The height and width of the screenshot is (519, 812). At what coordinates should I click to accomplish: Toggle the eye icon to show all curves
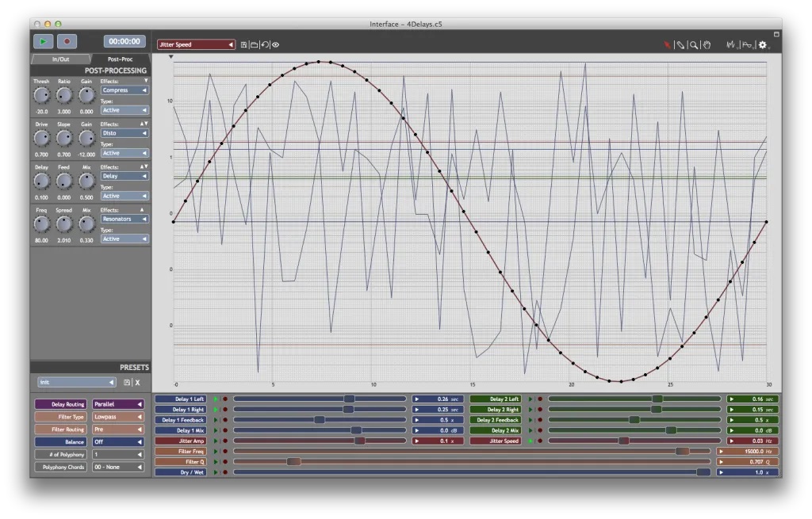click(x=275, y=45)
